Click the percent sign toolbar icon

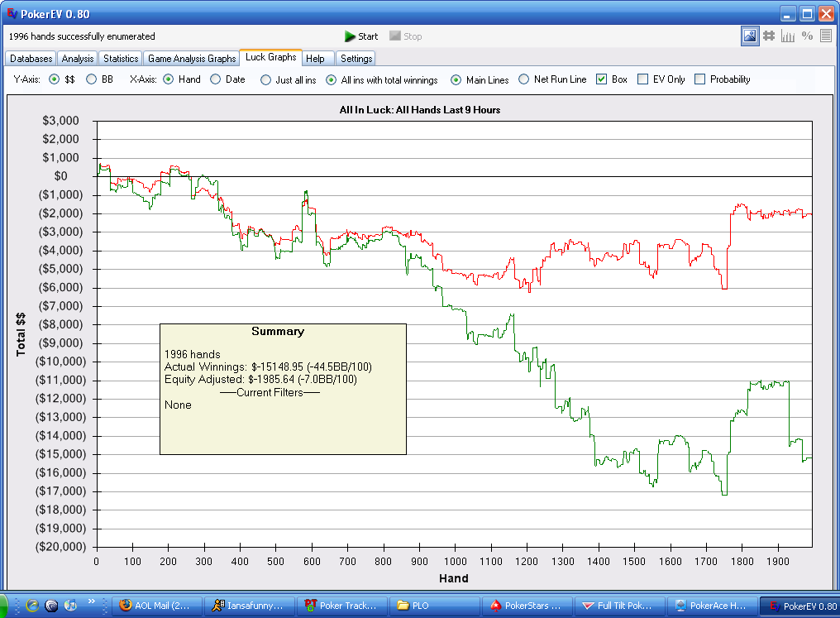coord(807,36)
